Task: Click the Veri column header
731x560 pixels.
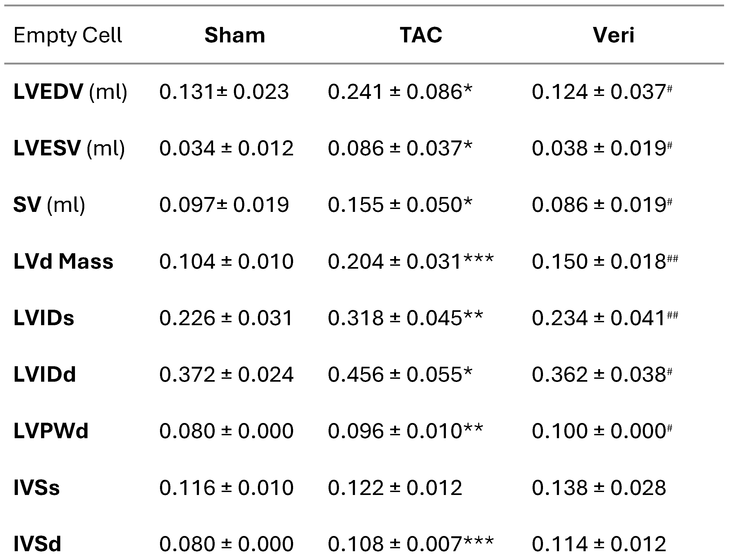Action: coord(613,35)
